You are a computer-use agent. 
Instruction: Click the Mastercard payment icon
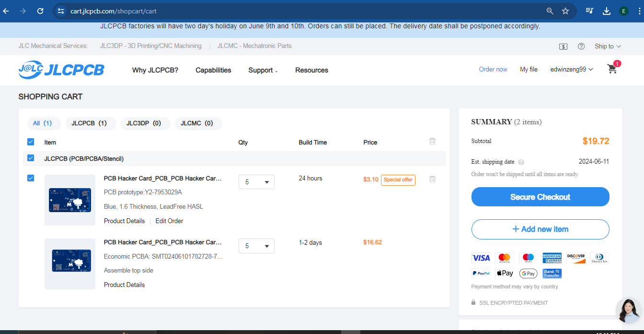(x=505, y=258)
